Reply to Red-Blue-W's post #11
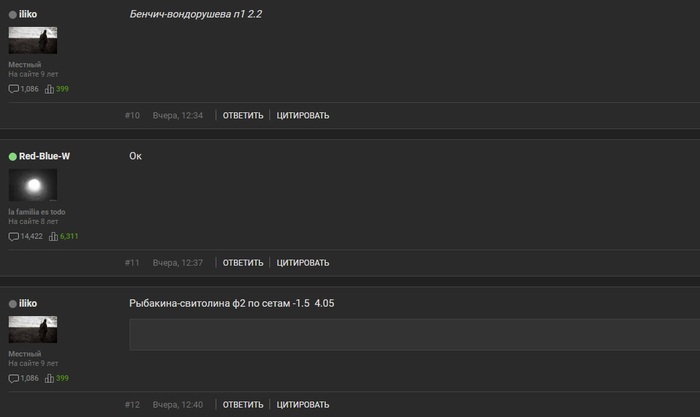 243,263
